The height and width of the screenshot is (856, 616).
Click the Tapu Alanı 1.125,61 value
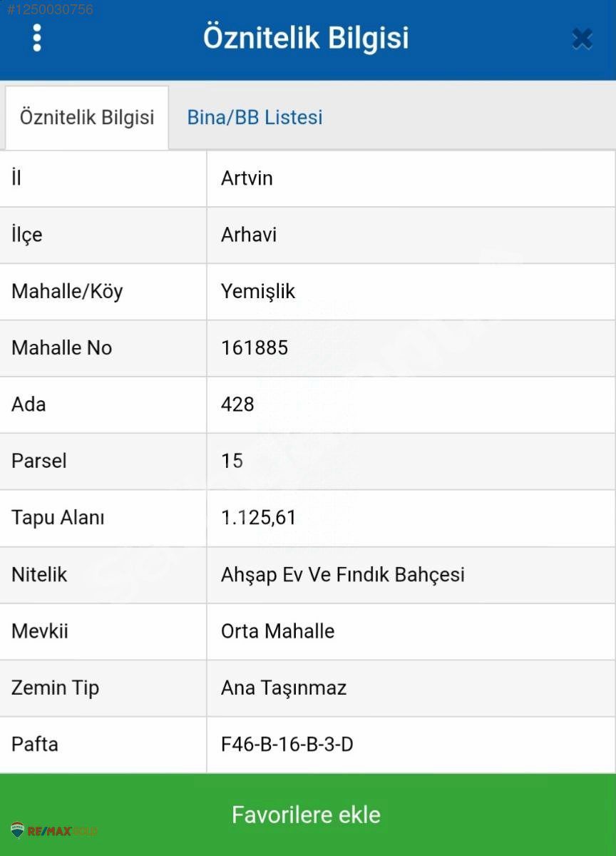pyautogui.click(x=258, y=517)
